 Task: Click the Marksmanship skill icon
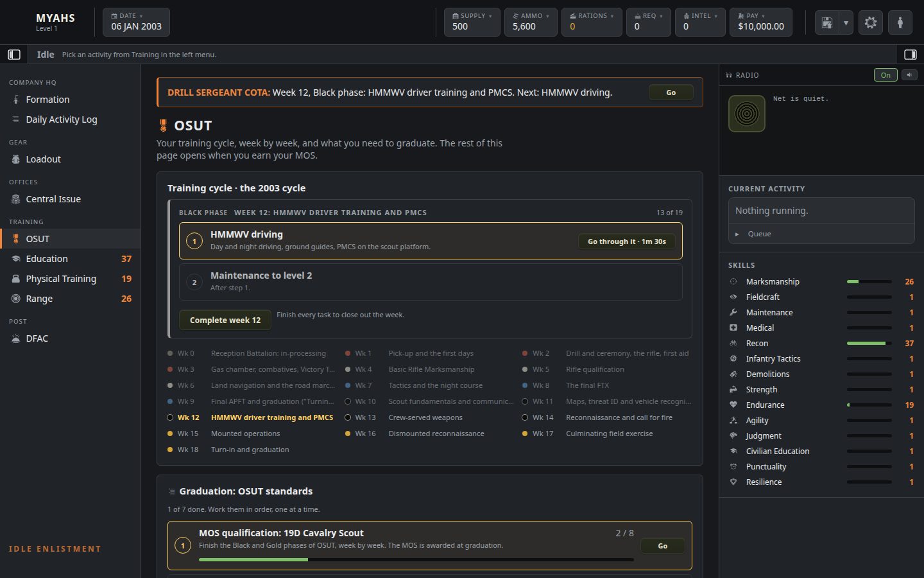click(733, 281)
